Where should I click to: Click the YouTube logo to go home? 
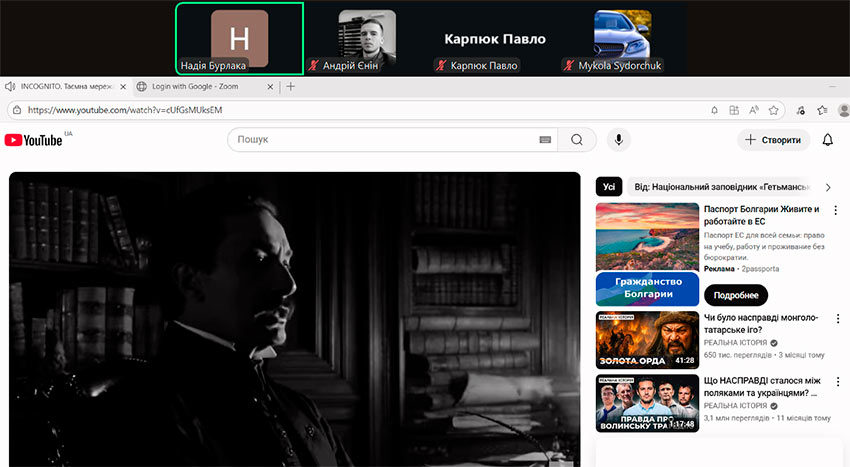coord(33,140)
